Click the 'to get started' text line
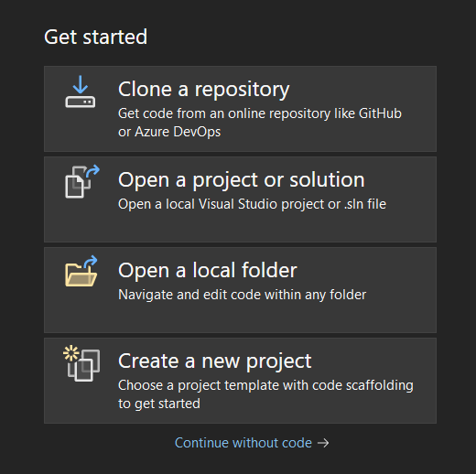Image resolution: width=476 pixels, height=474 pixels. [159, 404]
